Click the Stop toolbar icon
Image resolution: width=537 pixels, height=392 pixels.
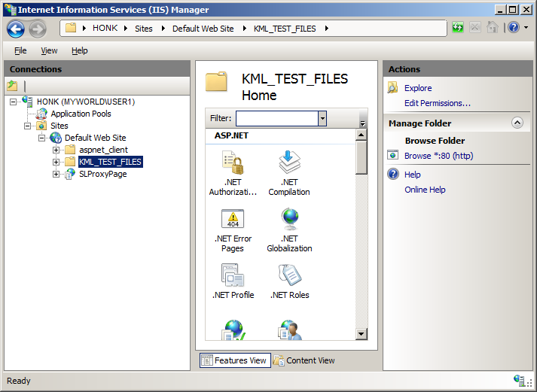tap(475, 27)
